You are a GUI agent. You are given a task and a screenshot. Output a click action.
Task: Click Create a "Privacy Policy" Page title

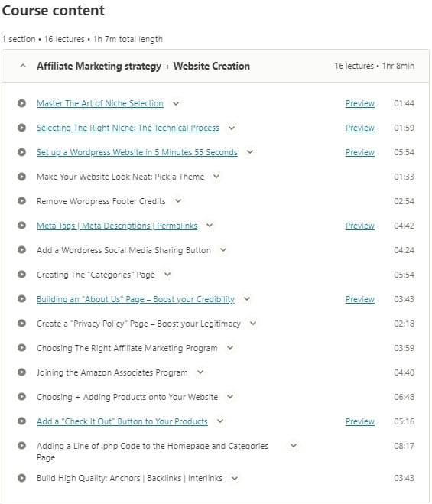(138, 324)
